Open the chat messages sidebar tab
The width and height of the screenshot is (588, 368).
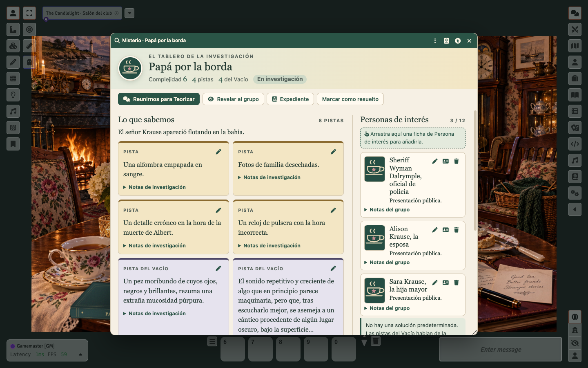click(x=575, y=13)
